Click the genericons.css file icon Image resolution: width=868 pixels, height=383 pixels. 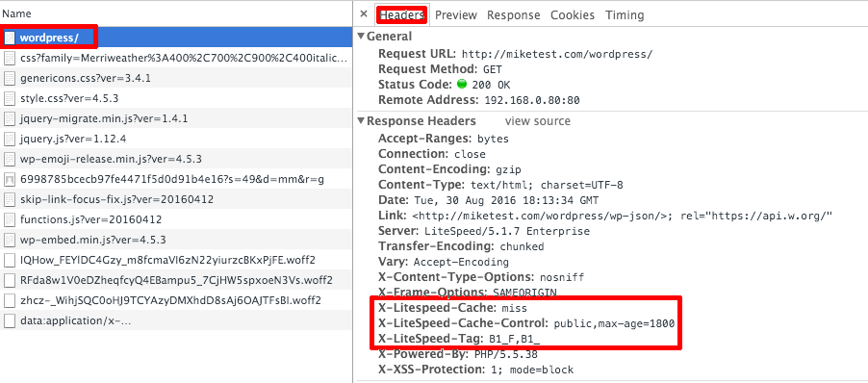[x=10, y=78]
